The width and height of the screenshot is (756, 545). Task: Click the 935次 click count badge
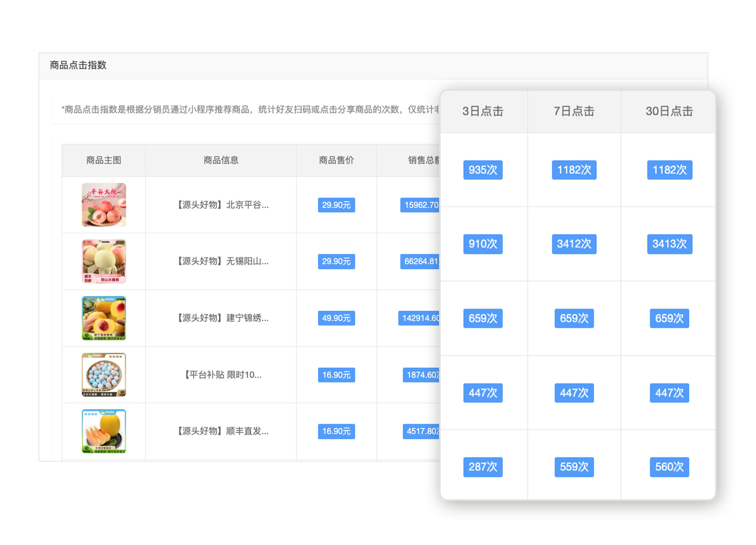point(482,170)
